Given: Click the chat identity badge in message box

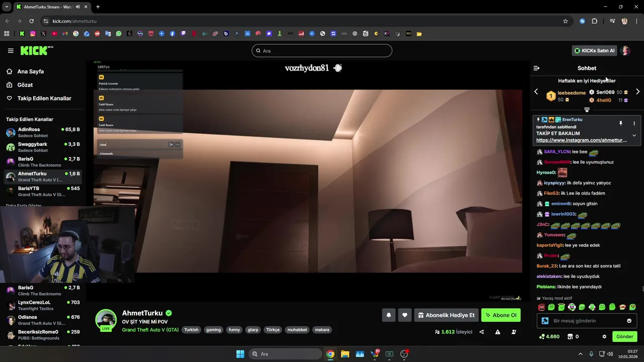Looking at the screenshot, I should 545,321.
